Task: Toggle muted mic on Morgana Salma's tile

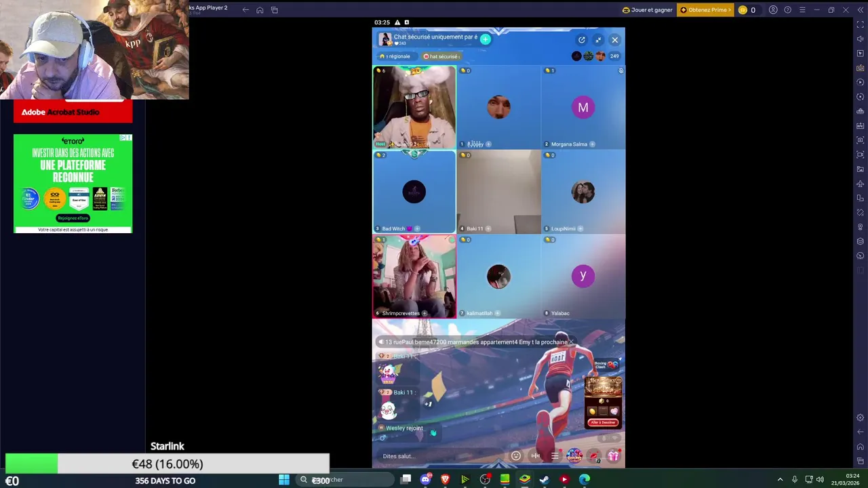Action: pos(620,70)
